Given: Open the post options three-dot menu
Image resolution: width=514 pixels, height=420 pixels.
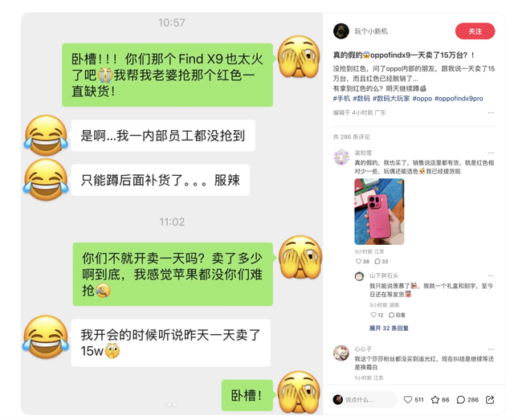Looking at the screenshot, I should [x=491, y=112].
